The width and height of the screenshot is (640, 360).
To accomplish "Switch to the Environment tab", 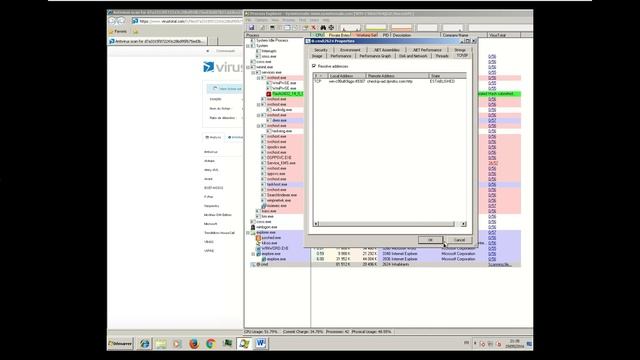I will click(x=350, y=50).
